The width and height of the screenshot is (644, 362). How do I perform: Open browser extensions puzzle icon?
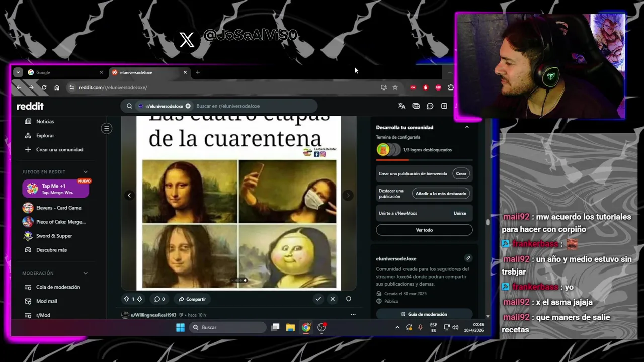coord(450,87)
